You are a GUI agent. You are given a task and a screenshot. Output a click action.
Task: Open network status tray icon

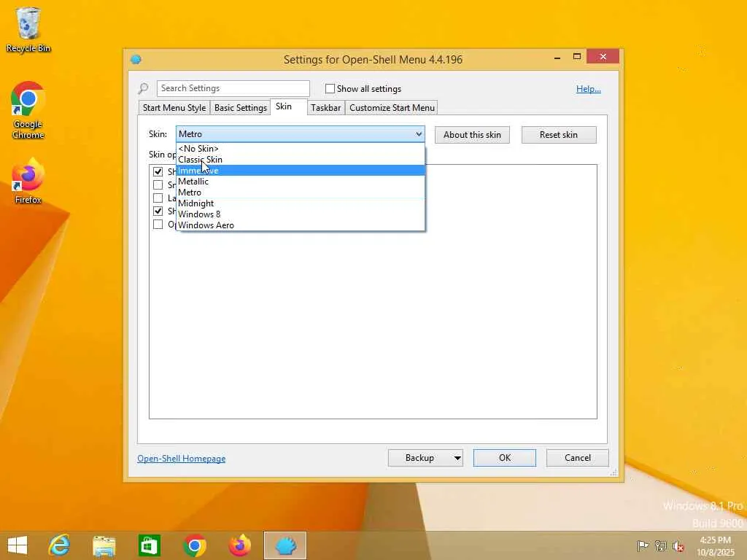point(660,545)
